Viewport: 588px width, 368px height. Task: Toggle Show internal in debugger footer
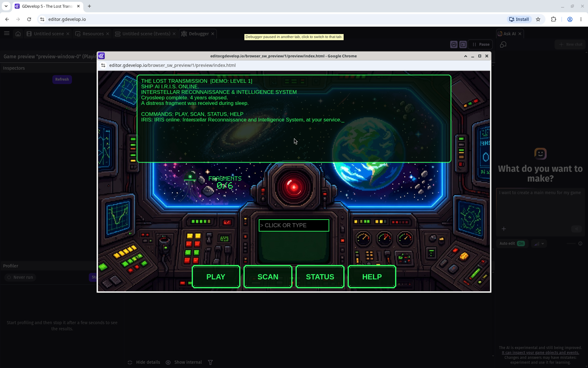pos(183,362)
